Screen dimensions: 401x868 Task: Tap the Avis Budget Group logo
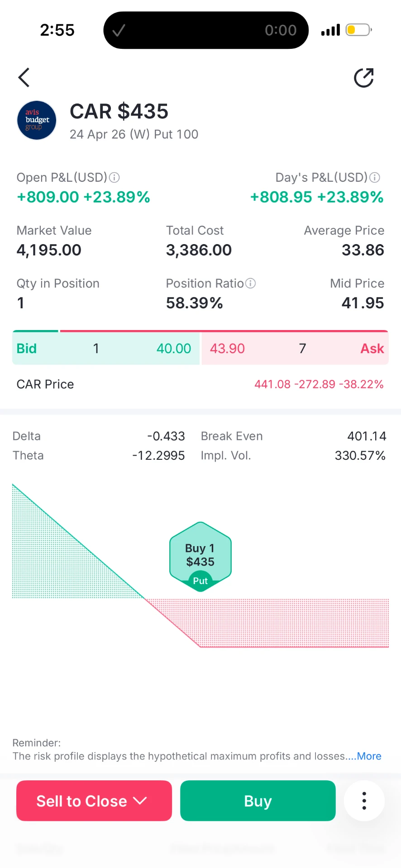click(x=37, y=120)
